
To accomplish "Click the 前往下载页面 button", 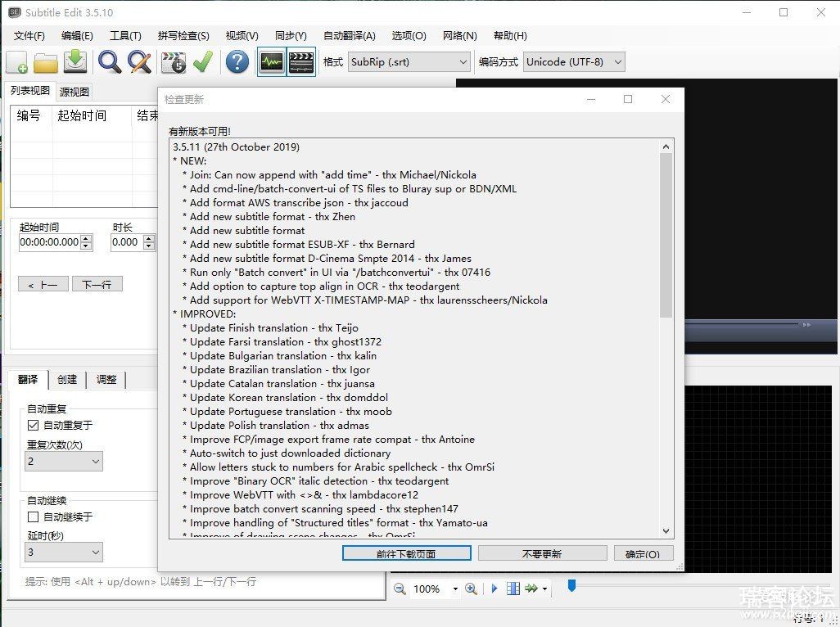I will pos(407,553).
